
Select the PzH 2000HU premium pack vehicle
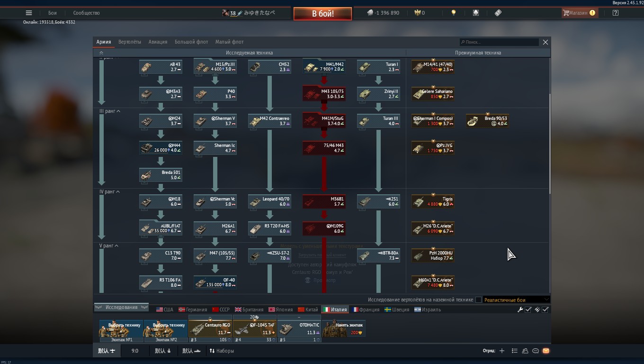(433, 255)
